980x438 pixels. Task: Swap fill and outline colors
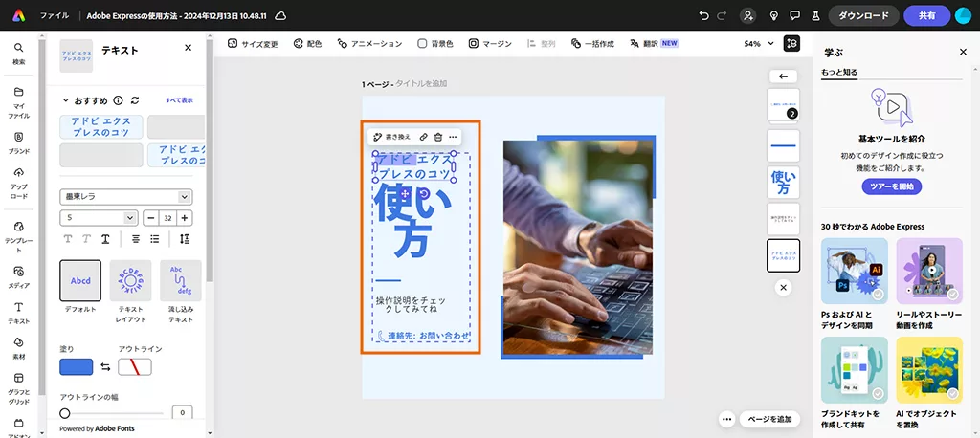(105, 367)
